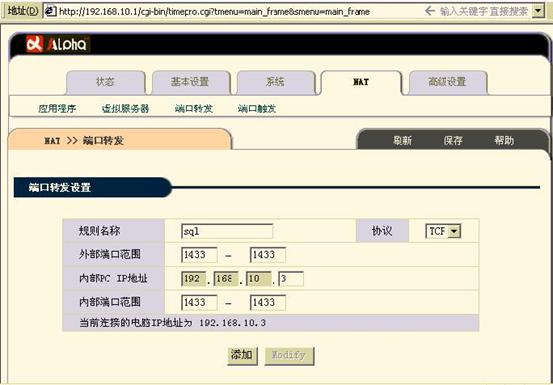Screen dimensions: 553x385
Task: Open the 基本设置 tab
Action: pos(190,82)
